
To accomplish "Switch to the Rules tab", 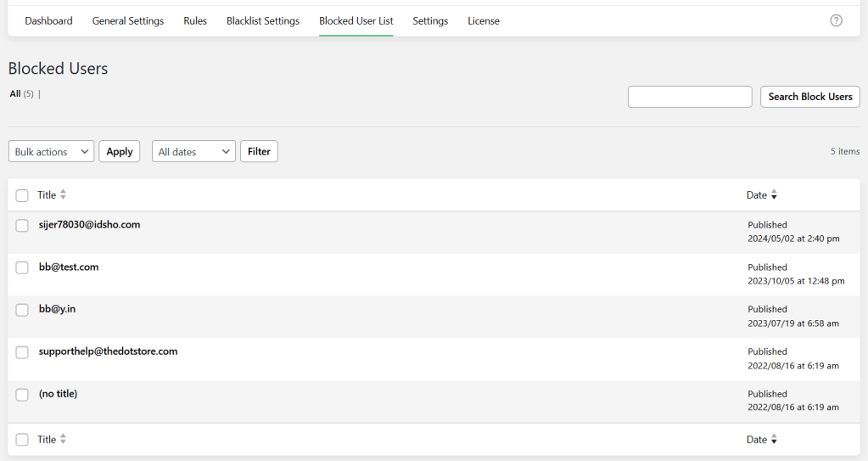I will point(195,21).
